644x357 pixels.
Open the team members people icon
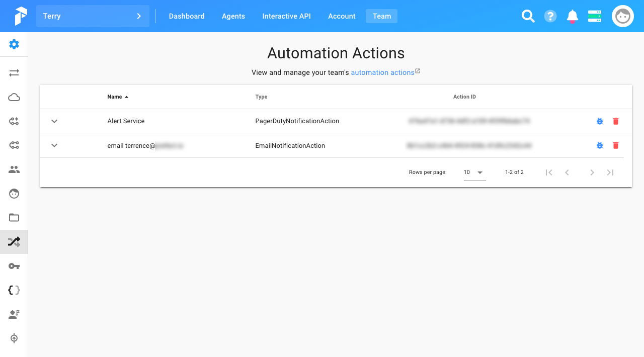click(x=14, y=169)
